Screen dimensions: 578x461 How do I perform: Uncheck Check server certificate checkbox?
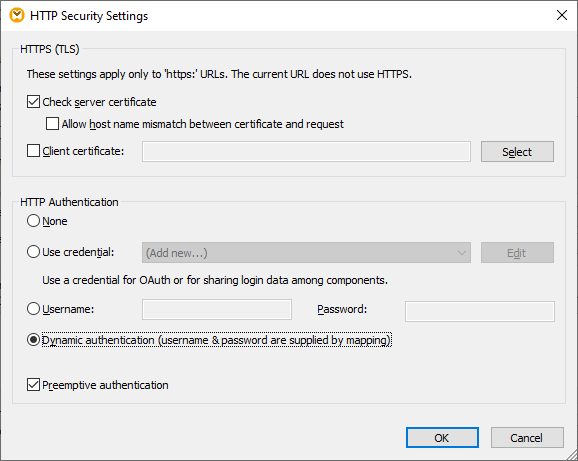click(34, 102)
